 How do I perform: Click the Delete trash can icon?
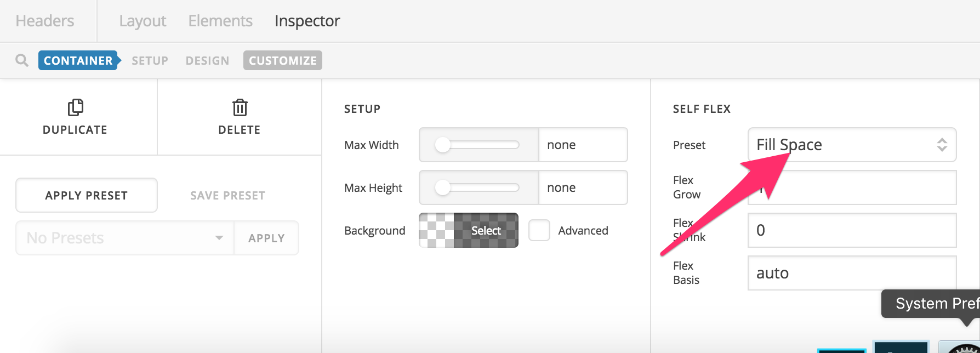pyautogui.click(x=240, y=107)
